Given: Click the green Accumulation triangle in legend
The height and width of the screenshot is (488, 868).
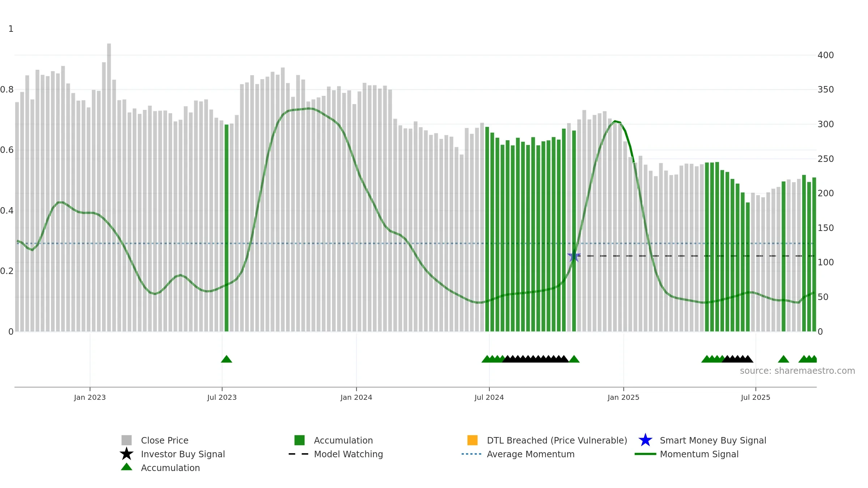Looking at the screenshot, I should [x=127, y=467].
